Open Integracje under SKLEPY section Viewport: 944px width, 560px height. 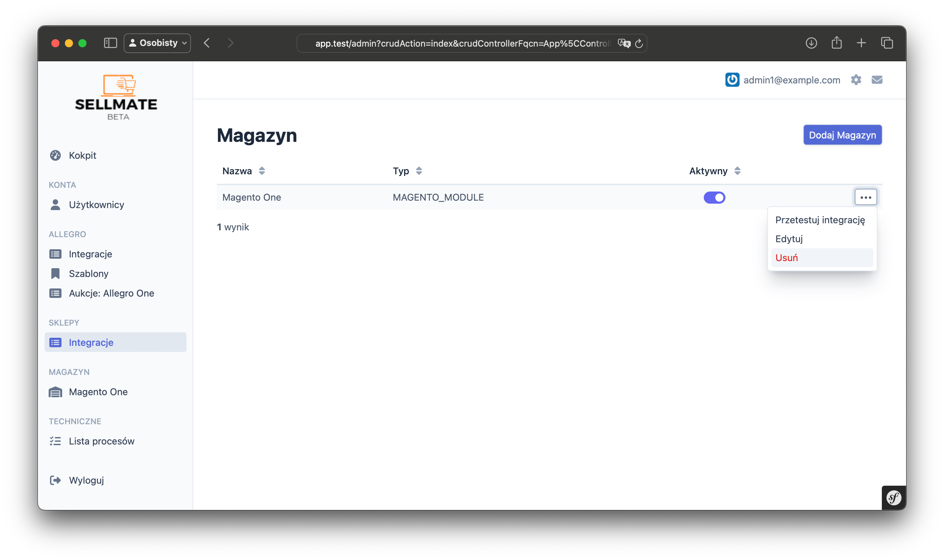click(116, 342)
